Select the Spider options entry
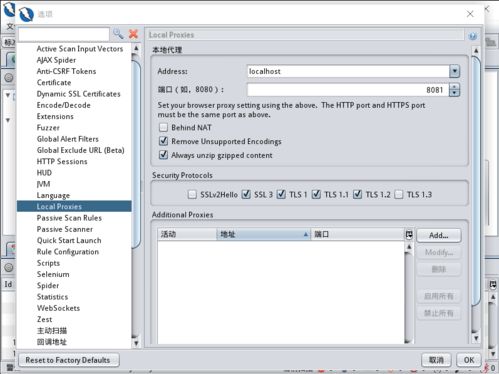The image size is (499, 374). click(48, 286)
